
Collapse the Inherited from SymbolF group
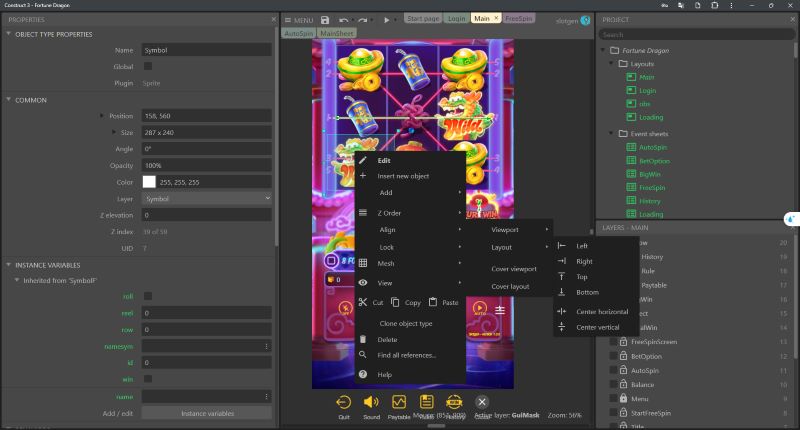click(x=17, y=280)
